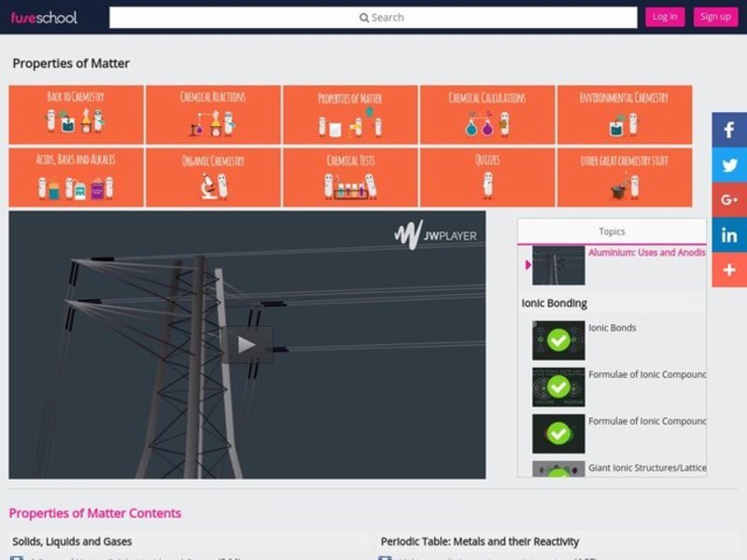Open the Chemical Reactions category tile
This screenshot has height=560, width=747.
[x=213, y=115]
